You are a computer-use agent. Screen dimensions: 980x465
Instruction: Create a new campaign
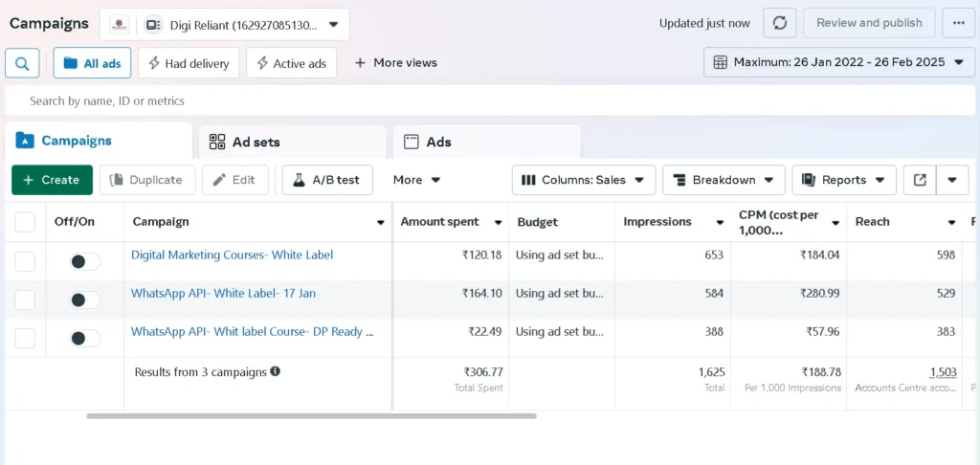pyautogui.click(x=52, y=180)
